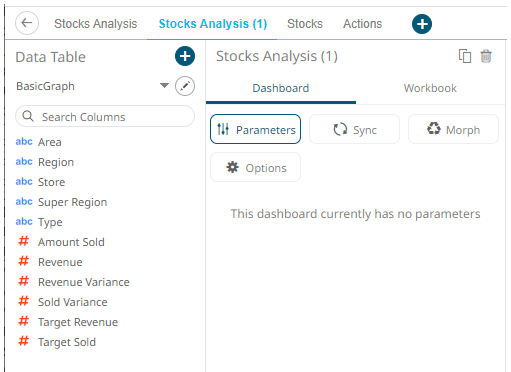Open the Morph settings button

453,129
